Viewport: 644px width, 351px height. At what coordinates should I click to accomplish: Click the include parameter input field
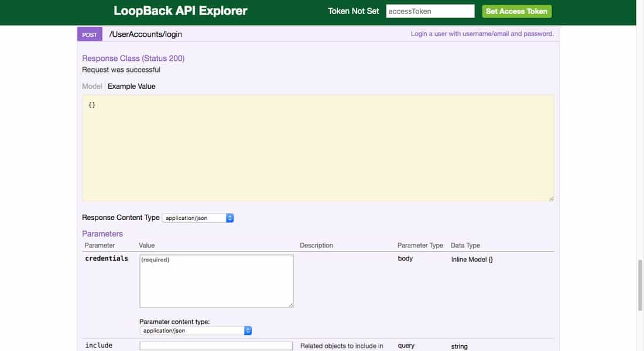coord(216,346)
